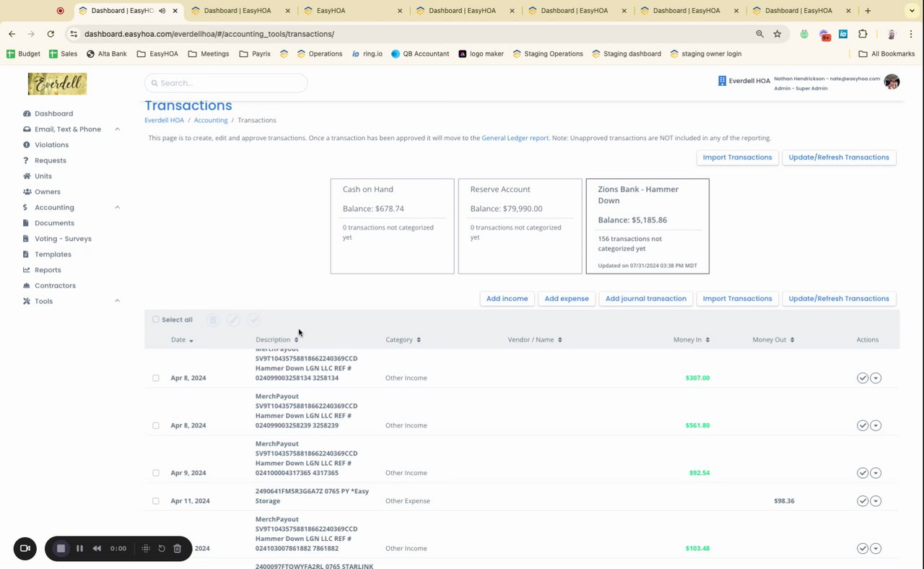Collapse the Accounting sidebar section
924x569 pixels.
click(x=117, y=207)
